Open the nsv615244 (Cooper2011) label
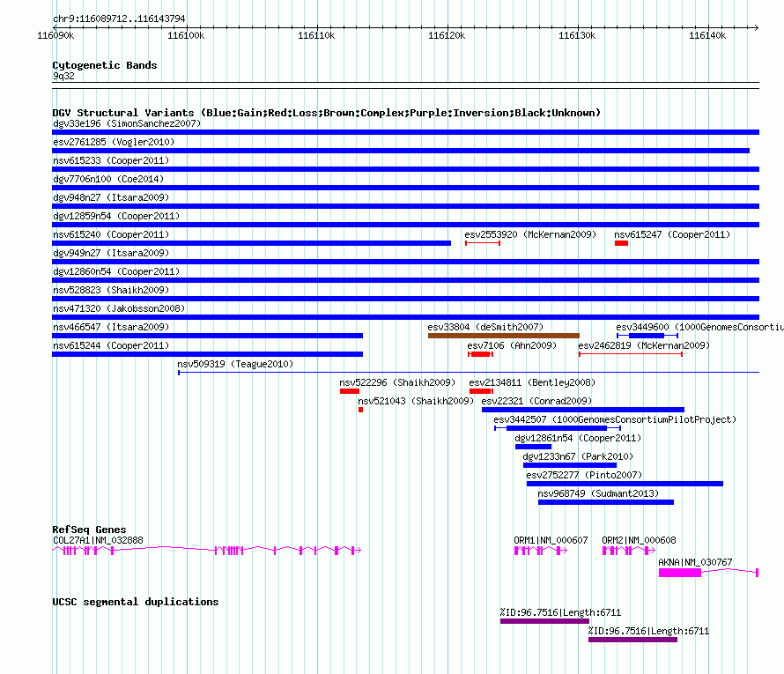784x674 pixels. pos(111,345)
